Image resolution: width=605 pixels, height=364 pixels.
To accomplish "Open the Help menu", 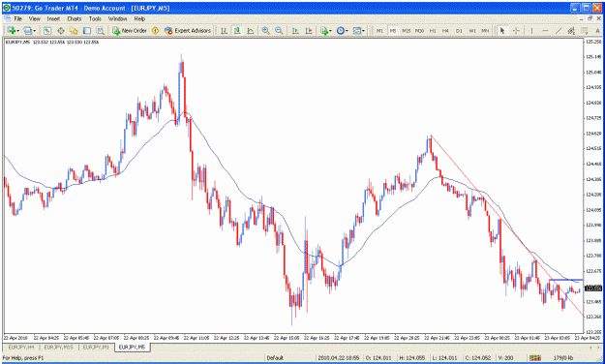I will click(139, 18).
